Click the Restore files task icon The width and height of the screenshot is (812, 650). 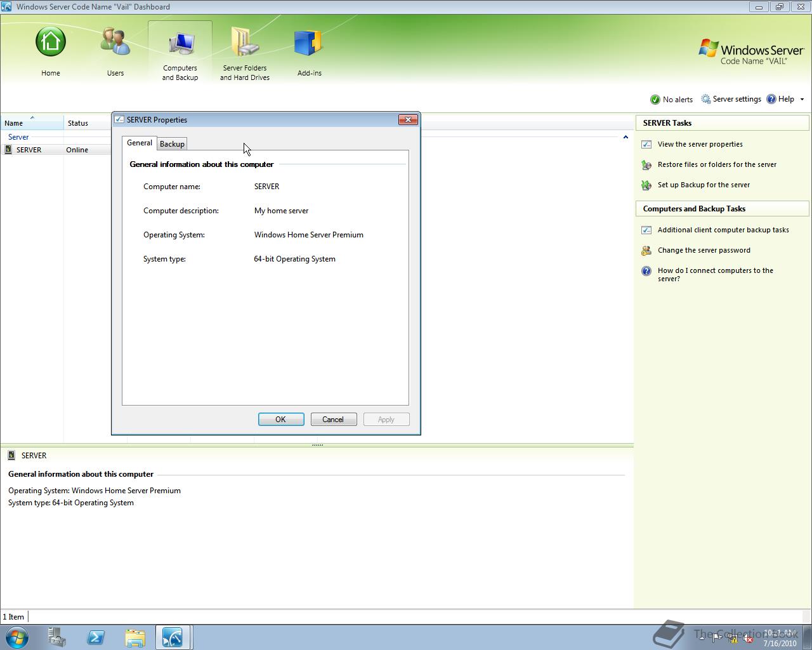point(646,165)
